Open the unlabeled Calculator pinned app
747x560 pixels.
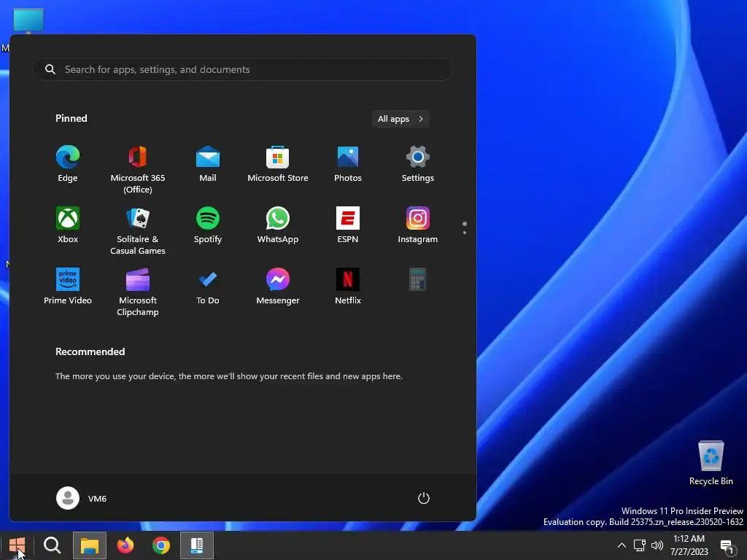[x=418, y=279]
